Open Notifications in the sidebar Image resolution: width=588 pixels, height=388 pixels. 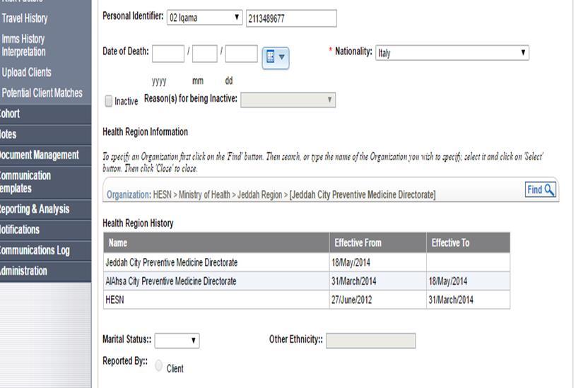45,230
